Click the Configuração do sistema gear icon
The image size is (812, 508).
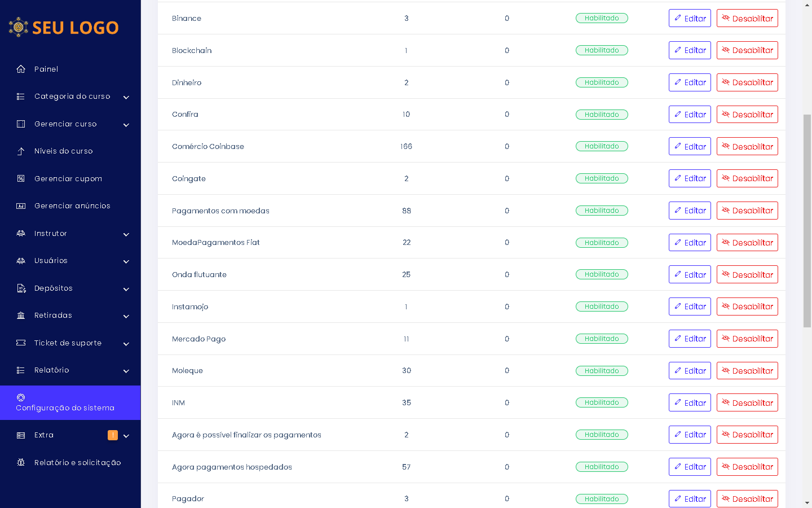click(x=21, y=397)
